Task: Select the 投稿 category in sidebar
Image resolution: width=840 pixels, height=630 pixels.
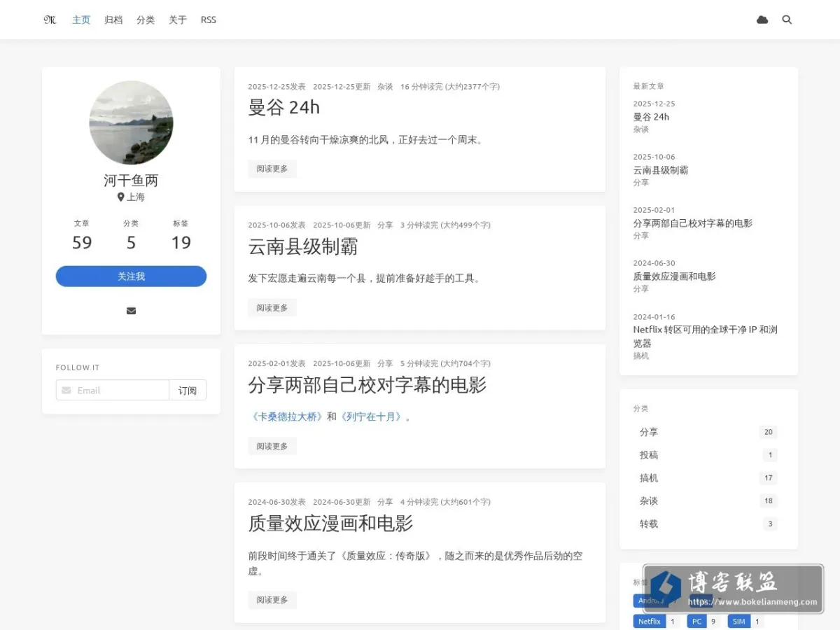Action: 708,455
